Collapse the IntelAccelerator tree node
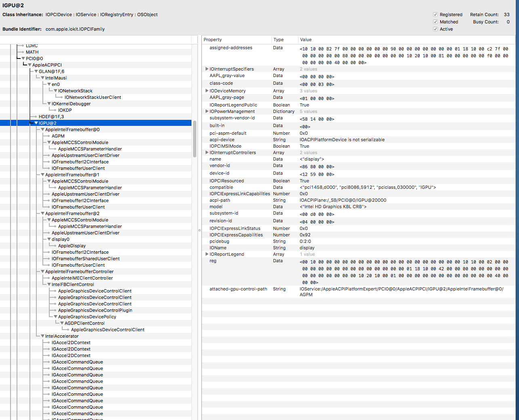This screenshot has height=420, width=519. (x=42, y=336)
